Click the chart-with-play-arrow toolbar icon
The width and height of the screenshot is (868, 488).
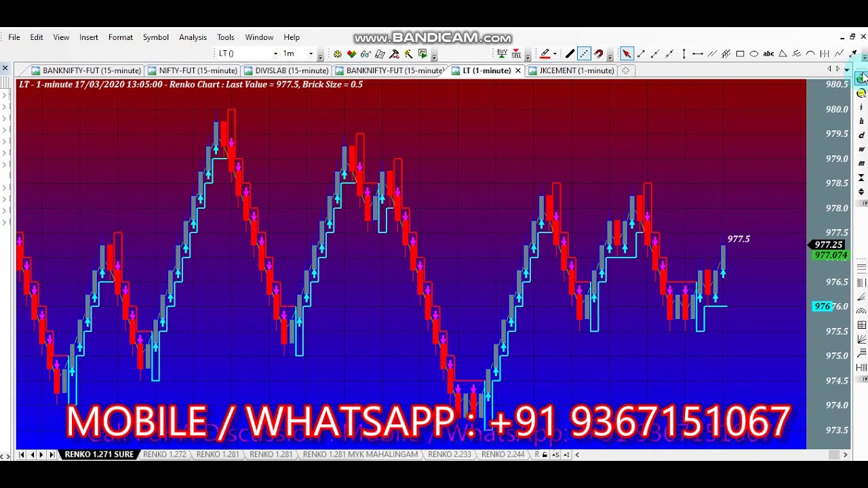click(x=422, y=54)
